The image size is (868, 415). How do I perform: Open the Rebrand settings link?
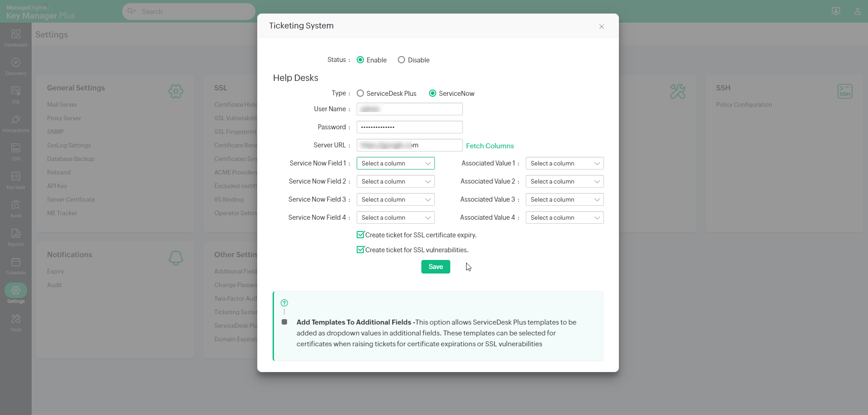(x=59, y=172)
